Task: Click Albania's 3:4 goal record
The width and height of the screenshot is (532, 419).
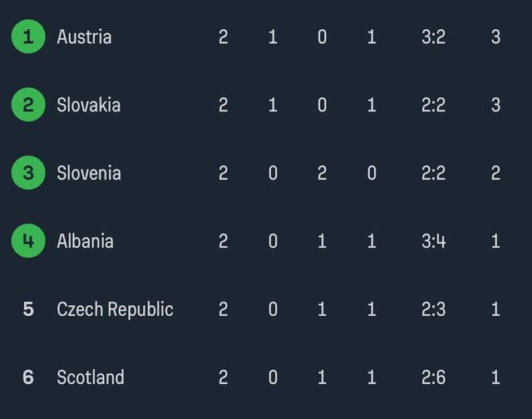Action: coord(433,241)
